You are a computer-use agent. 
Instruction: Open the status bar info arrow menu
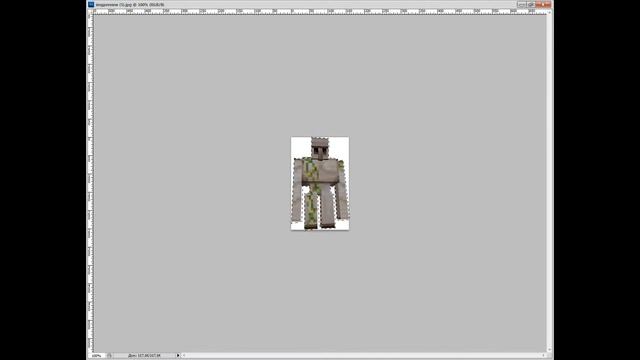(178, 356)
